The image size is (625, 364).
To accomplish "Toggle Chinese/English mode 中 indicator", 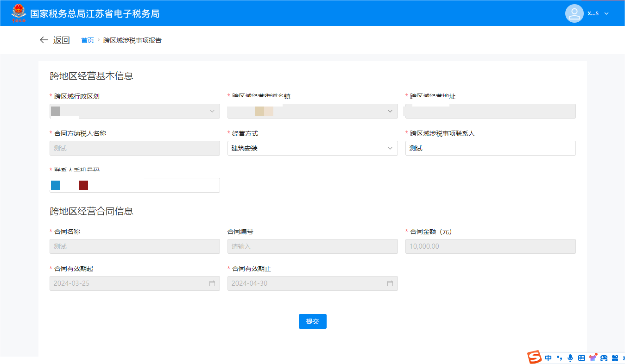I will click(x=548, y=358).
